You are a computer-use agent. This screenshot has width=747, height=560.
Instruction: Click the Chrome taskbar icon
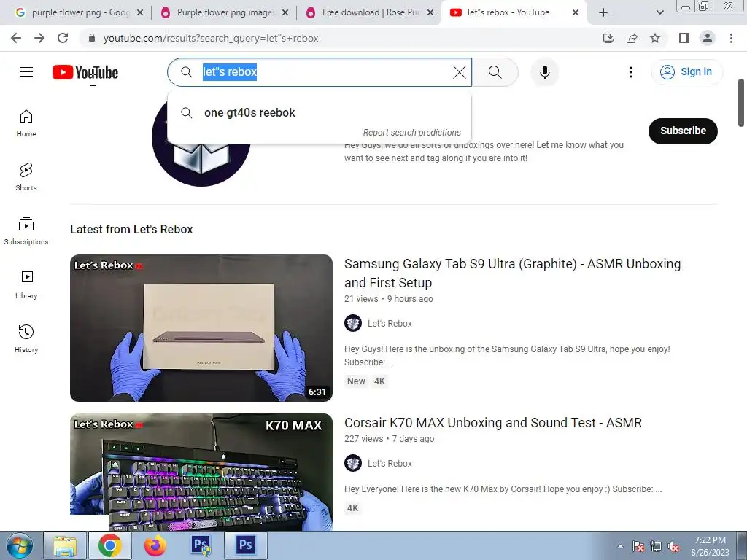tap(110, 545)
